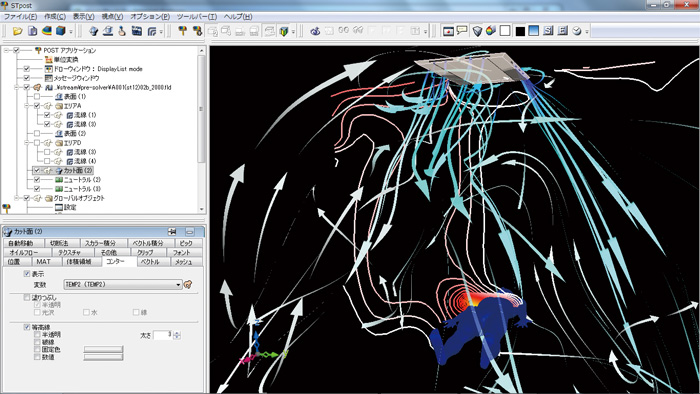
Task: Click the green-yellow shield cube toolbar icon
Action: coord(283,31)
